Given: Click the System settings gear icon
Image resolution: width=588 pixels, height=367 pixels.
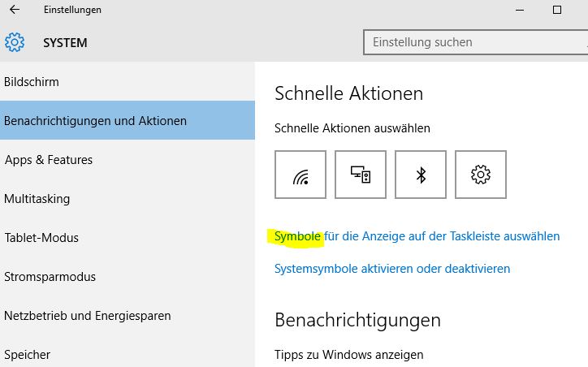Looking at the screenshot, I should [15, 42].
